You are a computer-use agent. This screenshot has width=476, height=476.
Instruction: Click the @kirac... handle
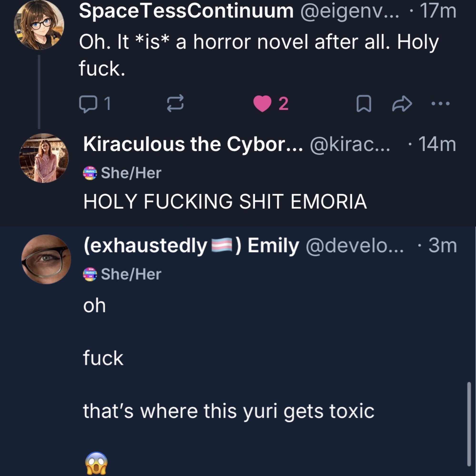pyautogui.click(x=350, y=144)
